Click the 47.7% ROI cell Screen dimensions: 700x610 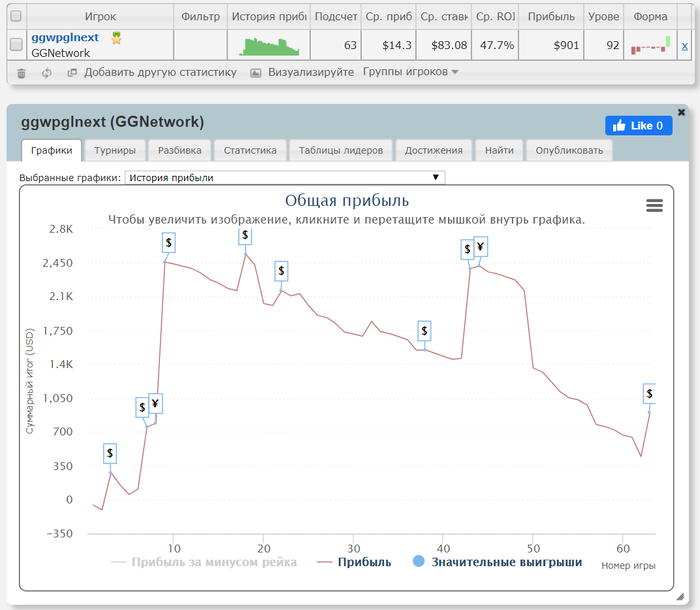coord(497,45)
